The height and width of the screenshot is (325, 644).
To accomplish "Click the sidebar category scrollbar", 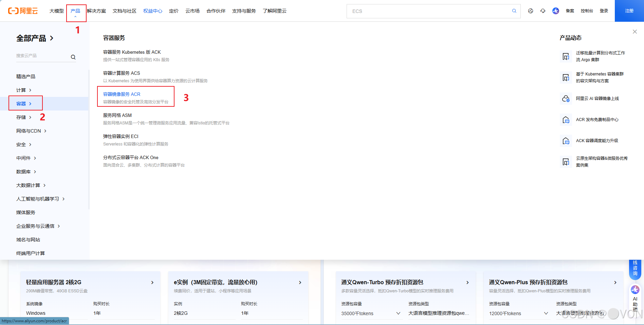I will click(89, 139).
